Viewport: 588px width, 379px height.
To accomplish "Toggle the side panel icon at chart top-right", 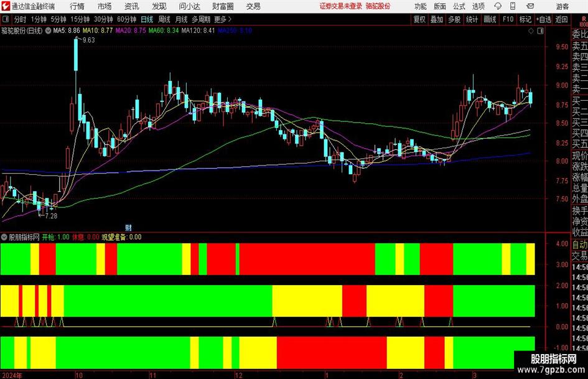I will pos(540,31).
